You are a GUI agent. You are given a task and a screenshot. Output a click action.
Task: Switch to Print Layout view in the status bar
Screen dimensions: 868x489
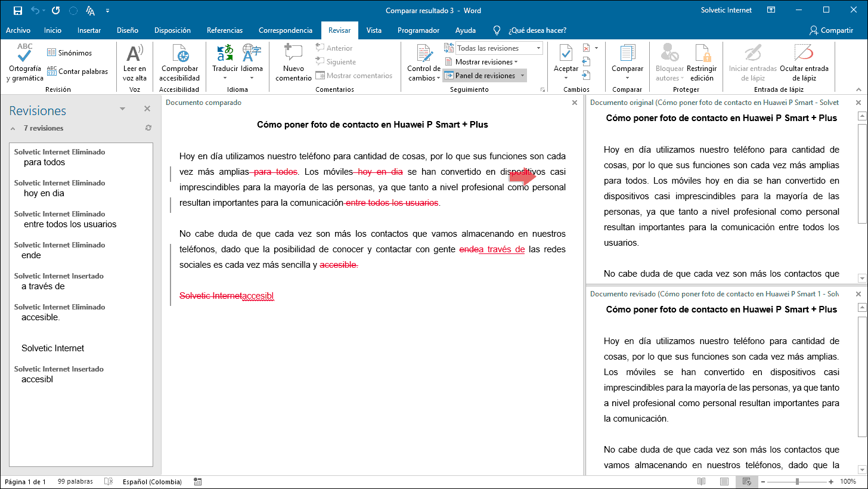[x=724, y=482]
